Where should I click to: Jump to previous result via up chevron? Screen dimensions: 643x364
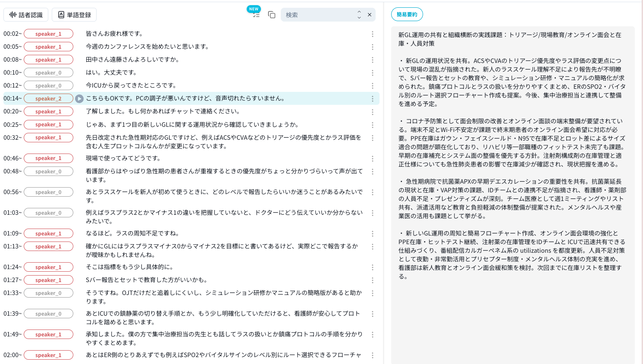[358, 12]
